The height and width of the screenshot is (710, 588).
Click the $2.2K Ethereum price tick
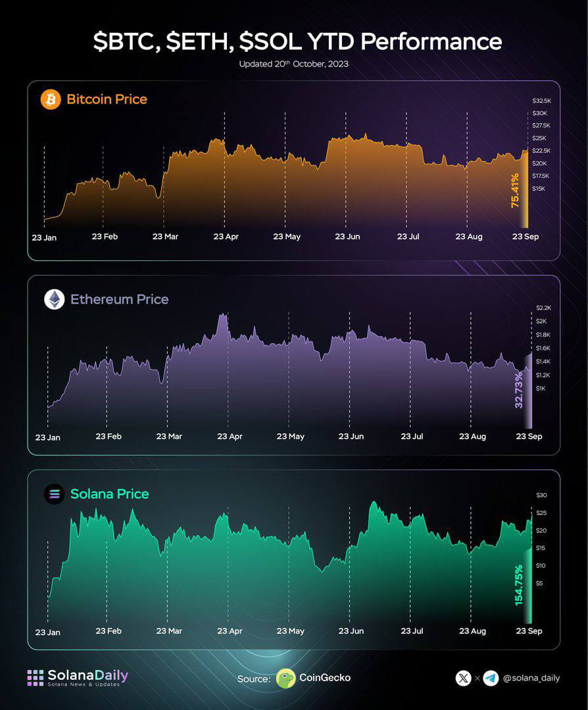pyautogui.click(x=544, y=308)
